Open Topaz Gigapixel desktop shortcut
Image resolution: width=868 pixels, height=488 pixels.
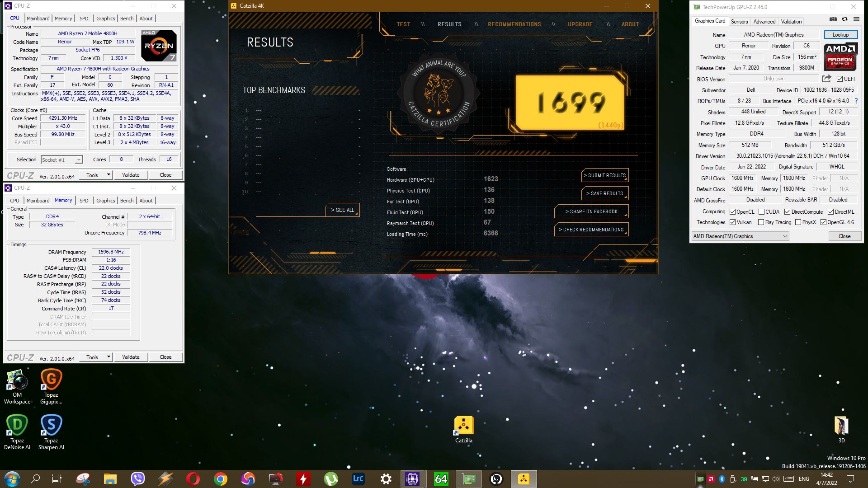[x=51, y=387]
